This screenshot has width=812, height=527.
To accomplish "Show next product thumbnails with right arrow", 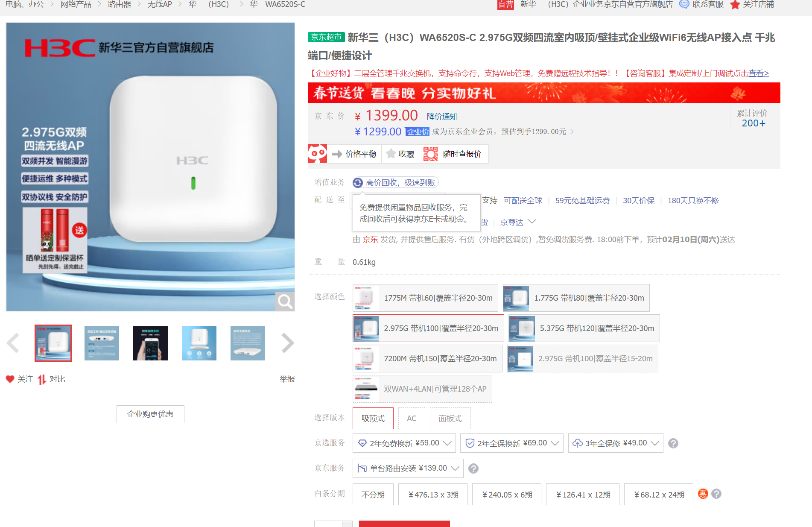I will [288, 343].
